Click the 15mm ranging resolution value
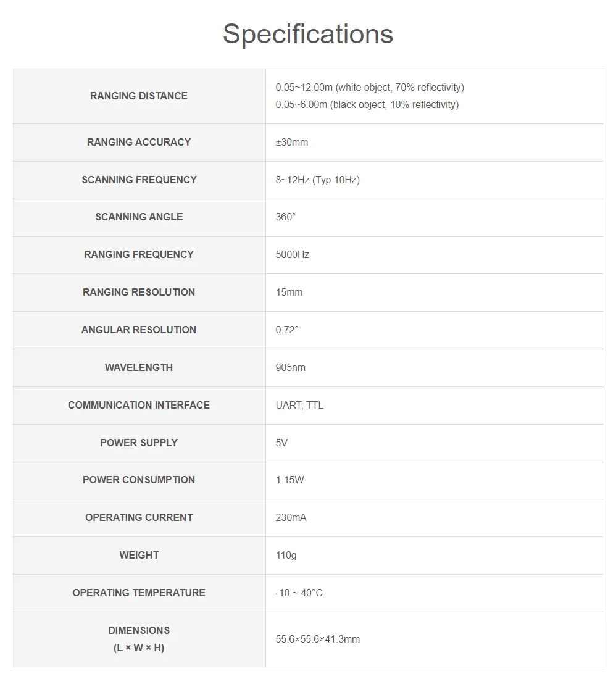 [x=289, y=293]
